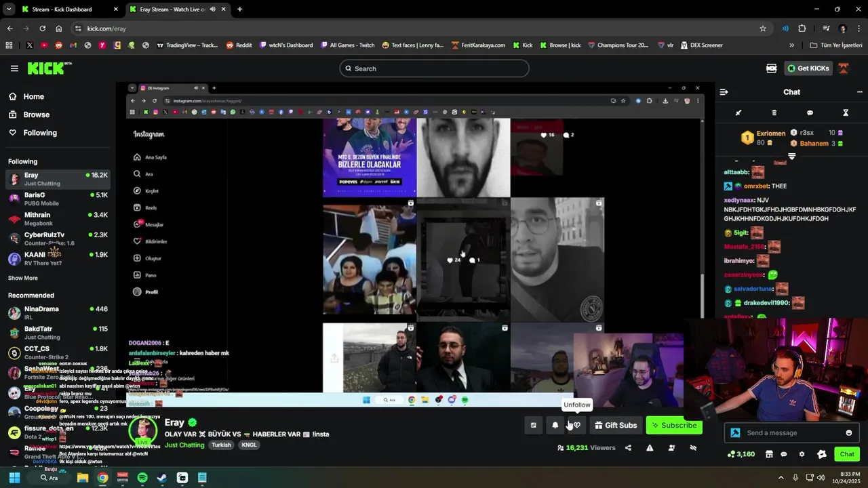Image resolution: width=868 pixels, height=488 pixels.
Task: Click the Get KICKs button
Action: tap(808, 68)
